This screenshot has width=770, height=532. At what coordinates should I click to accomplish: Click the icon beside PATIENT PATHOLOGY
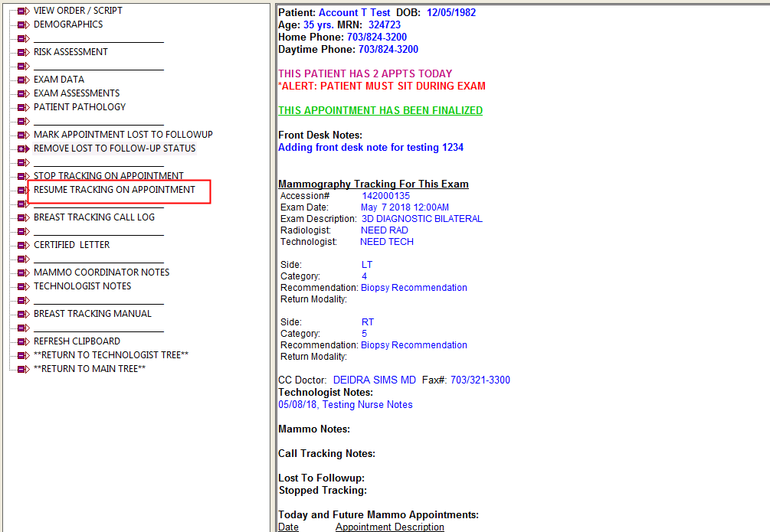point(23,108)
